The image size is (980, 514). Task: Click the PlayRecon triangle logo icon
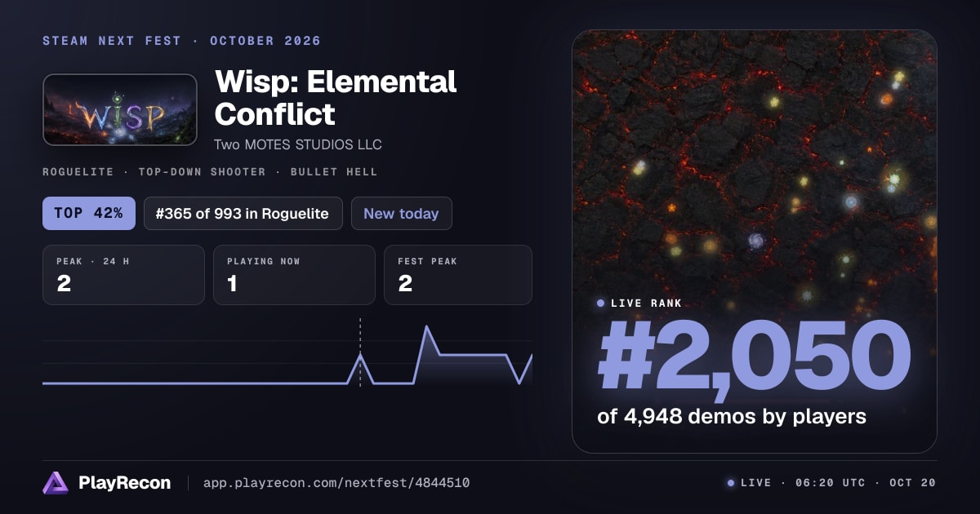(x=56, y=483)
